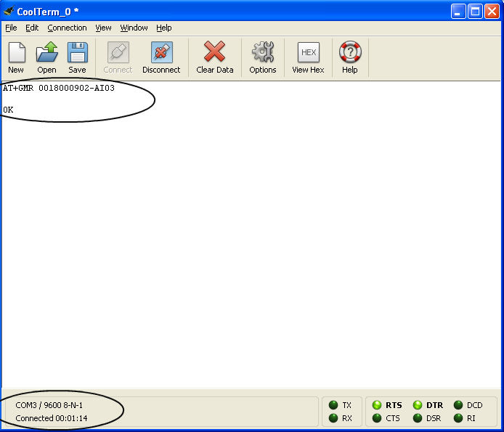Expand the Edit menu
Image resolution: width=504 pixels, height=432 pixels.
[x=32, y=28]
